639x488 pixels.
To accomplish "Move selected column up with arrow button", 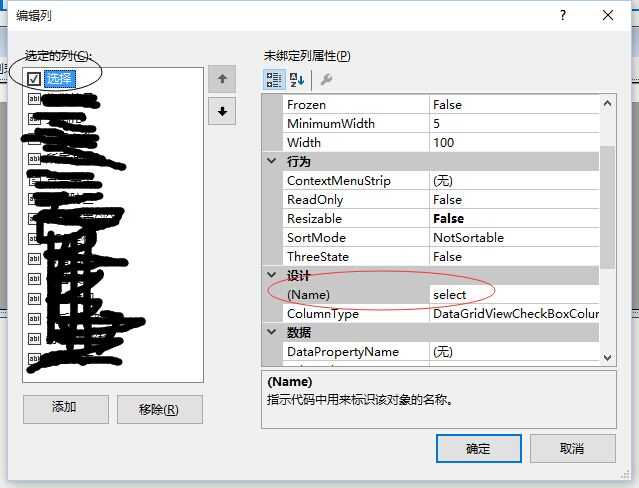I will coord(222,79).
